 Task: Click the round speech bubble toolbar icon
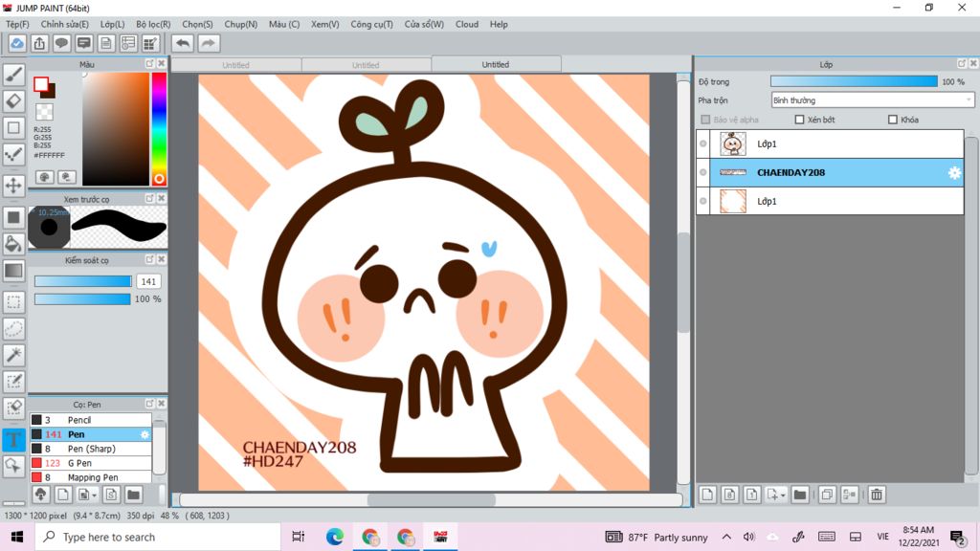pos(61,43)
